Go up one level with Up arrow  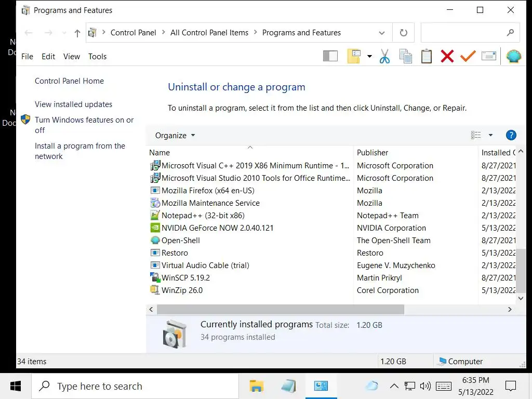coord(77,33)
